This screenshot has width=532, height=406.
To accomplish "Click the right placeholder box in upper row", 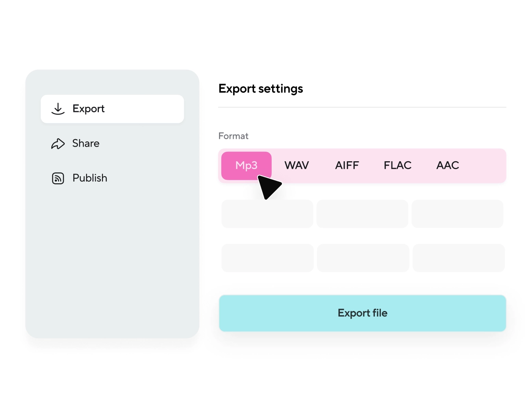I will [x=458, y=214].
